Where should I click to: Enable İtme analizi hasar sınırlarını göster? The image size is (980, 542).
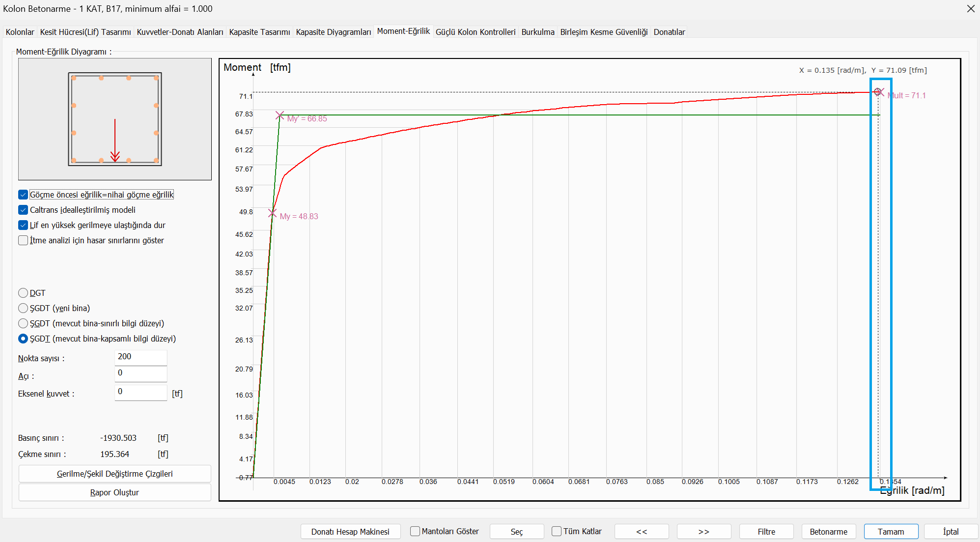click(23, 240)
